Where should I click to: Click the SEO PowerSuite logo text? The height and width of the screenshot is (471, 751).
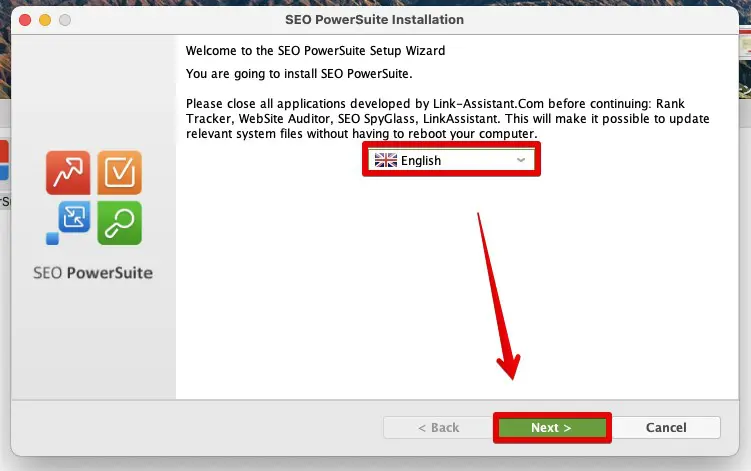click(93, 272)
